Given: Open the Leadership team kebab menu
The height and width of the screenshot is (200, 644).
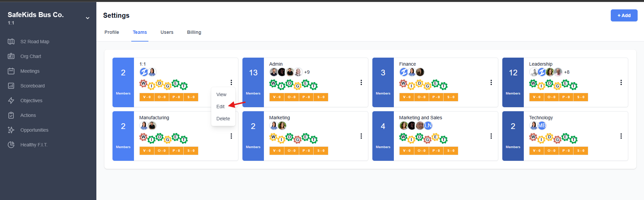Looking at the screenshot, I should [x=621, y=82].
